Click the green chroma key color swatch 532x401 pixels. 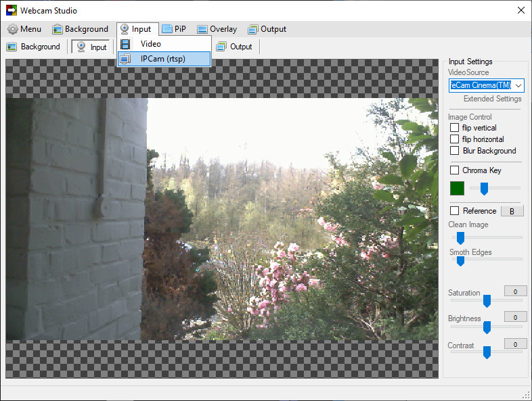457,188
